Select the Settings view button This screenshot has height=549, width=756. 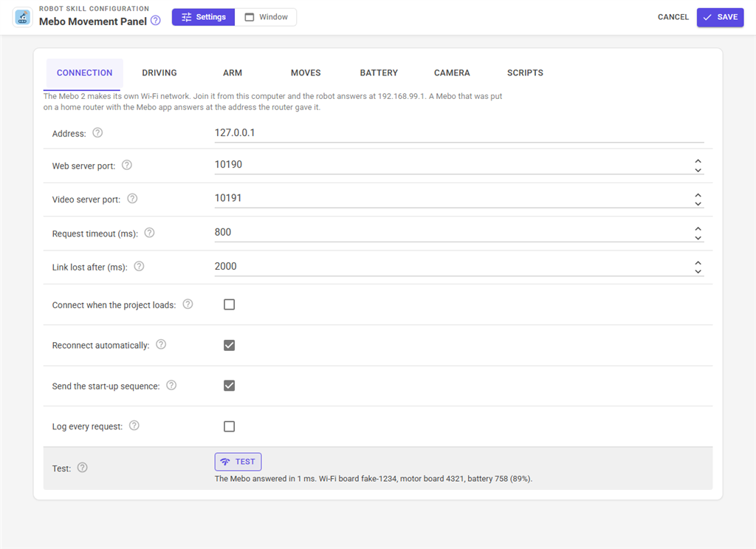pyautogui.click(x=204, y=18)
